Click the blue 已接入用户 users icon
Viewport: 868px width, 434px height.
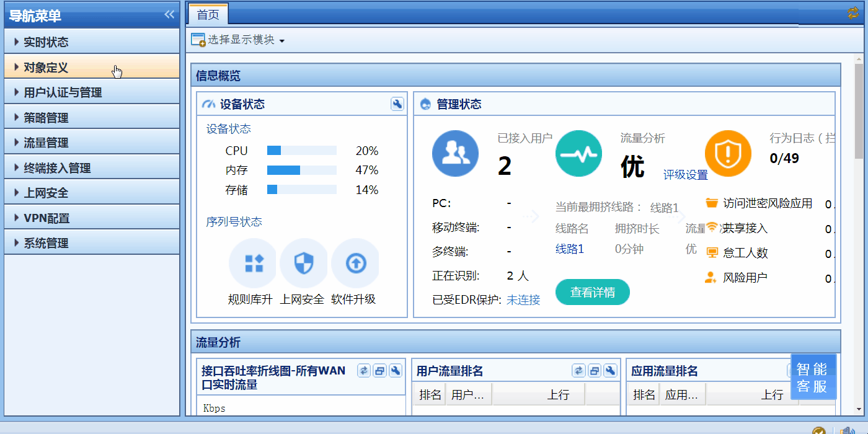coord(456,153)
